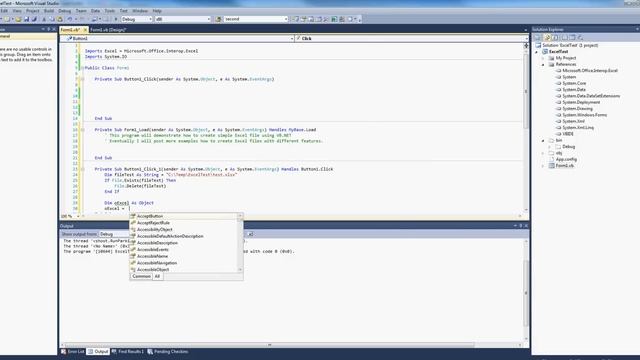Click the Output tab at bottom
The width and height of the screenshot is (640, 360).
(98, 351)
